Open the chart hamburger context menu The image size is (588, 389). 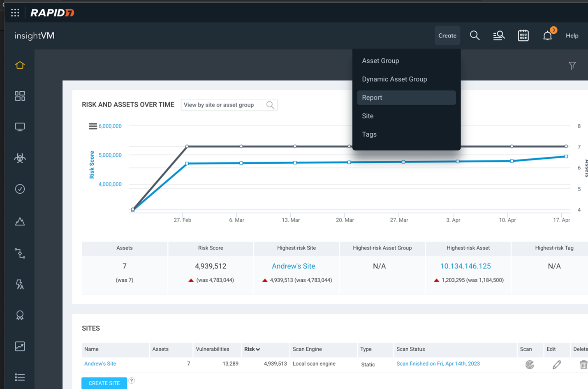(93, 126)
